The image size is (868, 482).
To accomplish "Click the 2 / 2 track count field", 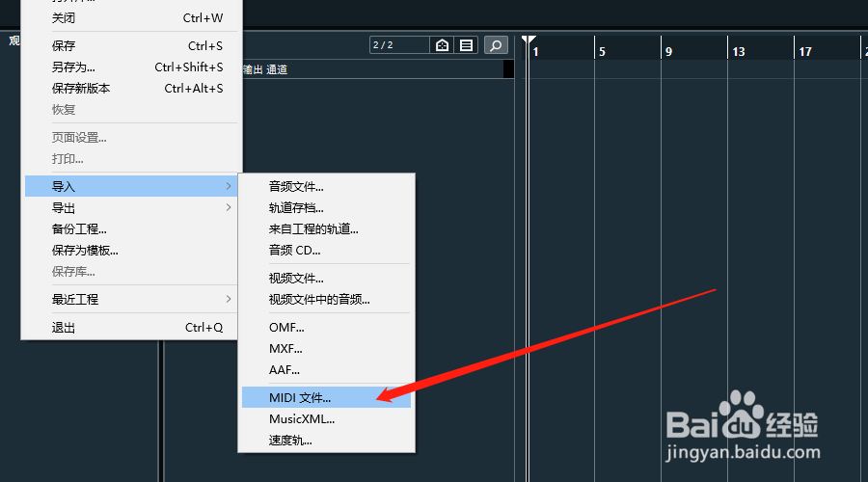I will tap(399, 44).
